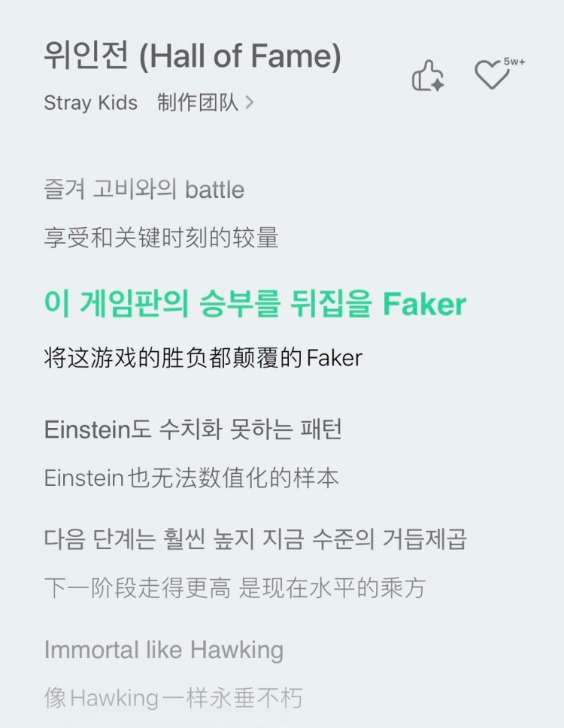The width and height of the screenshot is (564, 728).
Task: Like the song with the heart icon
Action: click(492, 76)
